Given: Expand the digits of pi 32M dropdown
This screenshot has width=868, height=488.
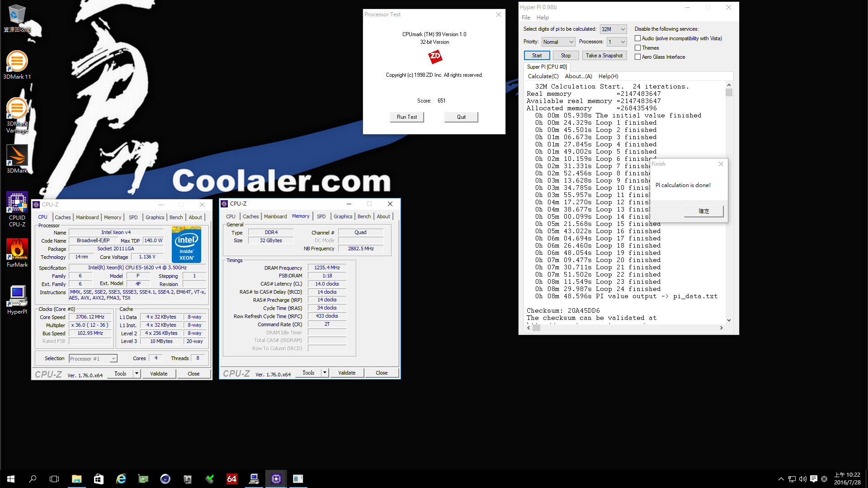Looking at the screenshot, I should coord(613,29).
